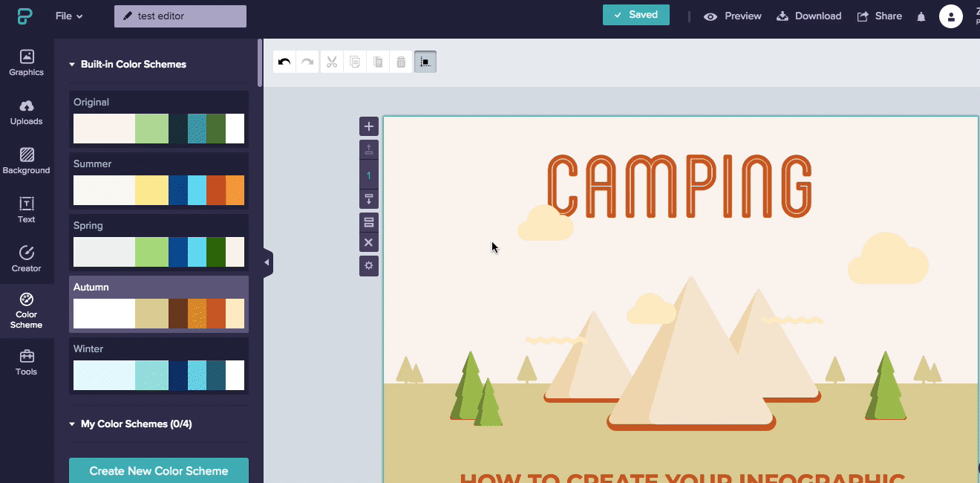The height and width of the screenshot is (483, 980).
Task: Open the user profile avatar
Action: [951, 16]
